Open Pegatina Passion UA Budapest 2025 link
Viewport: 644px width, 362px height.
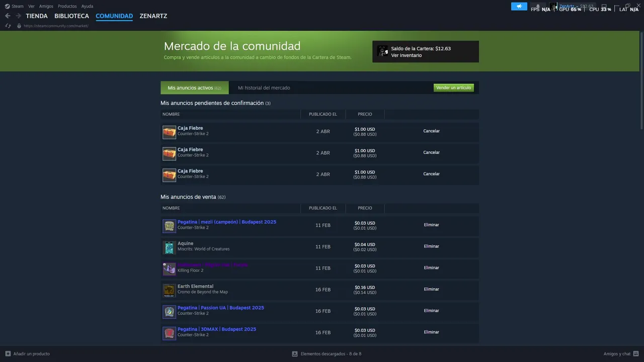pos(221,308)
